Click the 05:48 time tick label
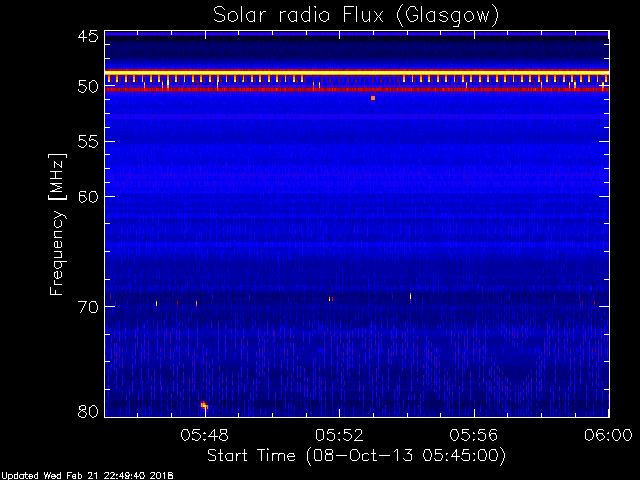The image size is (640, 480). point(204,435)
